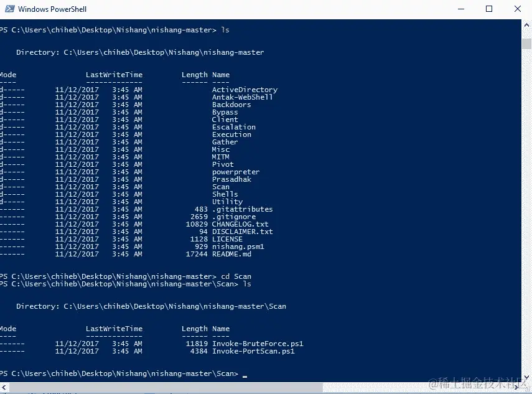Click the Misc directory entry

pyautogui.click(x=220, y=149)
